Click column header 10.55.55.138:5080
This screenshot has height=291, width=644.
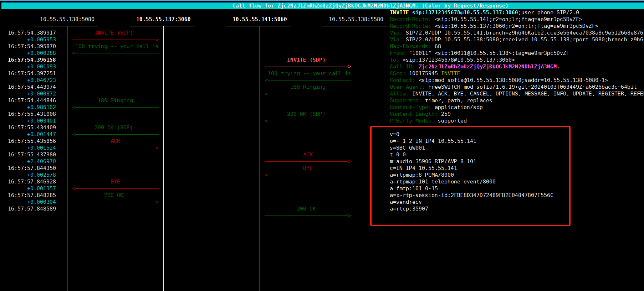point(67,19)
